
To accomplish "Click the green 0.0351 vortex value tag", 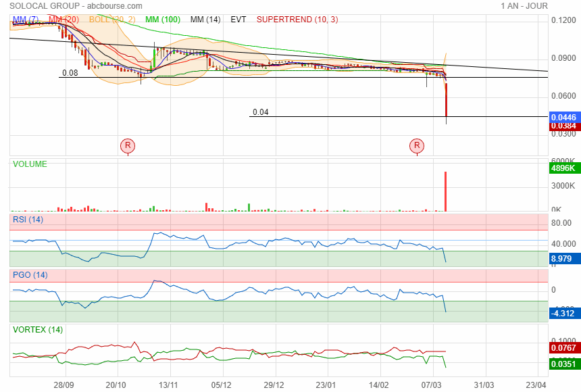I will pos(565,364).
